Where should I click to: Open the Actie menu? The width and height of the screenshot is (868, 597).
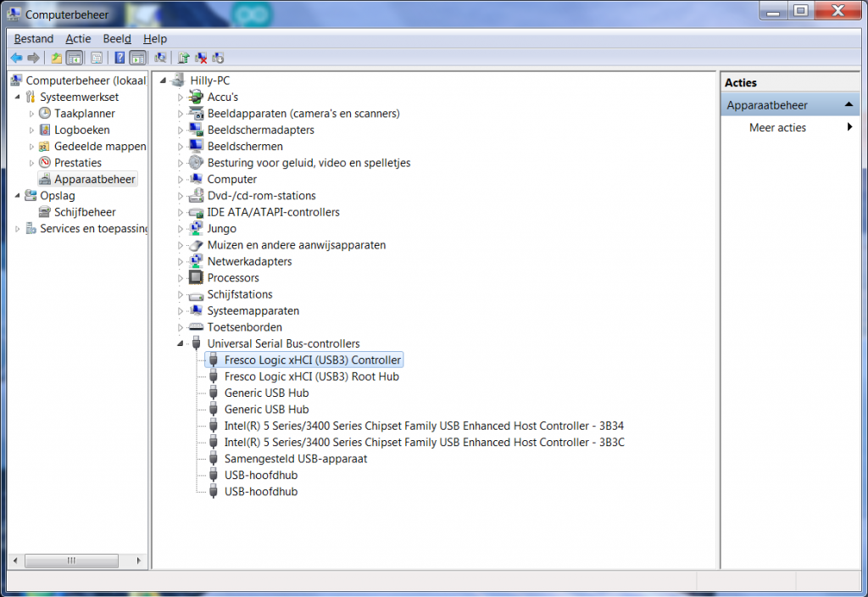point(78,39)
